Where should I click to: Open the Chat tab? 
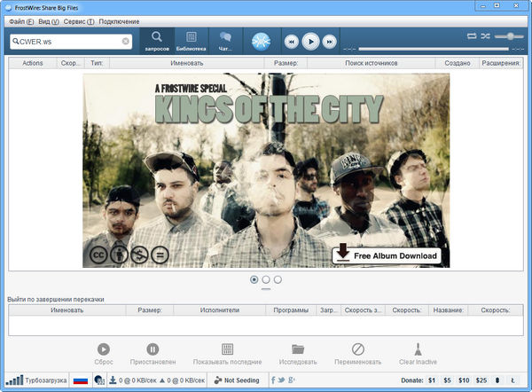[225, 41]
